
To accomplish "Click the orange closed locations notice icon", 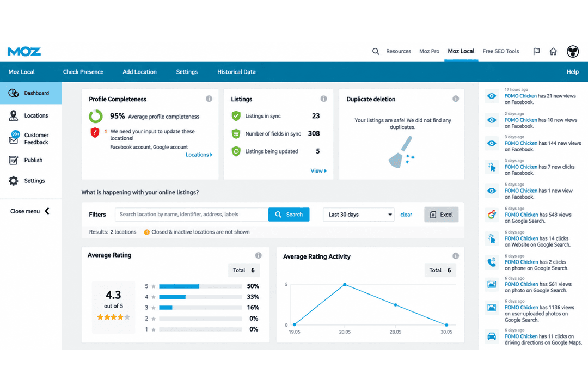I will point(146,232).
